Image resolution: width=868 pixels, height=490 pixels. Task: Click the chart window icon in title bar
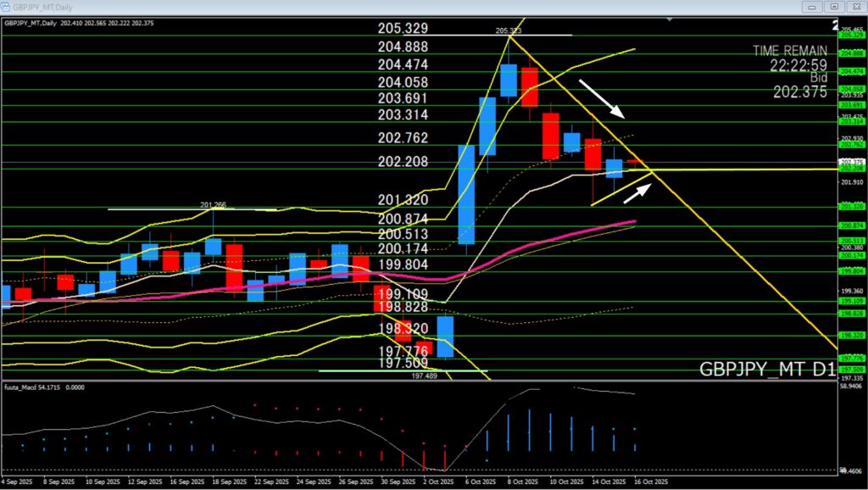pyautogui.click(x=6, y=5)
